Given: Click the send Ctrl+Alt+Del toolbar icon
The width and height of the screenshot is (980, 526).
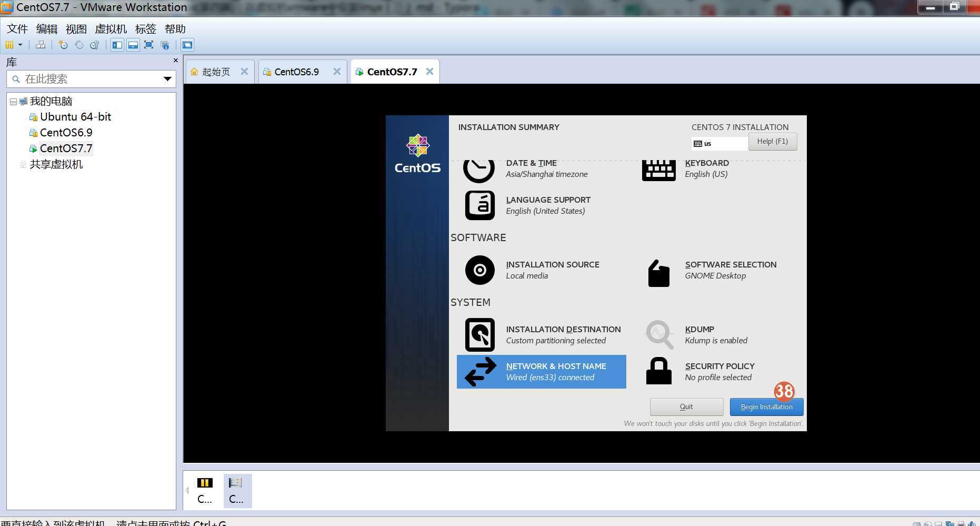Looking at the screenshot, I should [41, 45].
